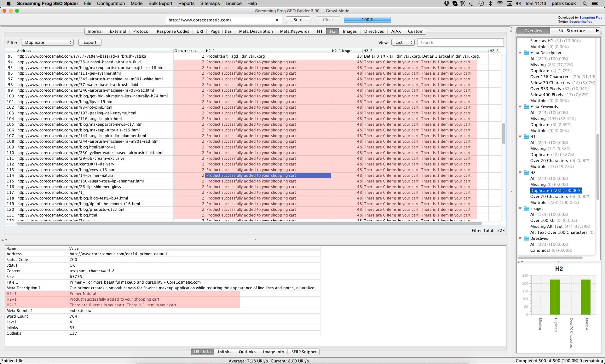The height and width of the screenshot is (364, 605).
Task: Click the 100% crawl progress bar
Action: pos(367,20)
